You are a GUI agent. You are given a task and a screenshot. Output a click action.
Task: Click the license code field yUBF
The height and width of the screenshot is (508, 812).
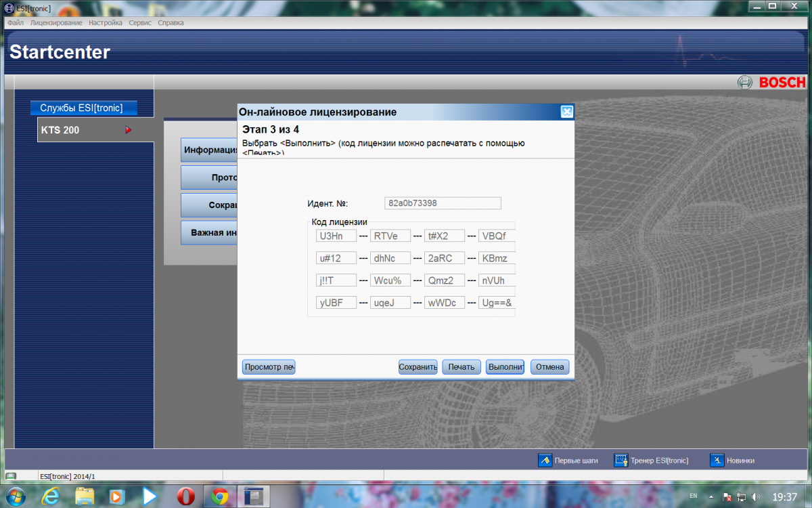336,303
